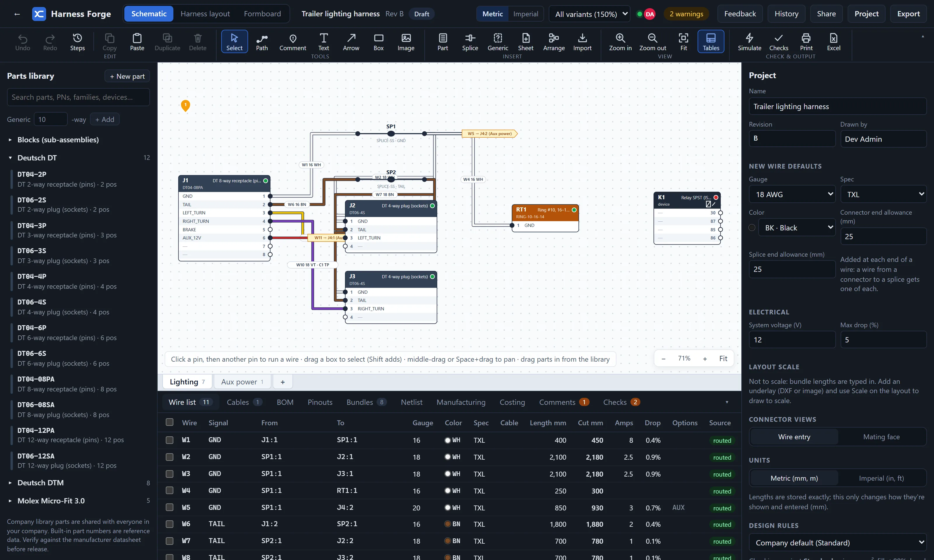Open the Checks tool in toolbar
This screenshot has width=934, height=560.
[778, 42]
